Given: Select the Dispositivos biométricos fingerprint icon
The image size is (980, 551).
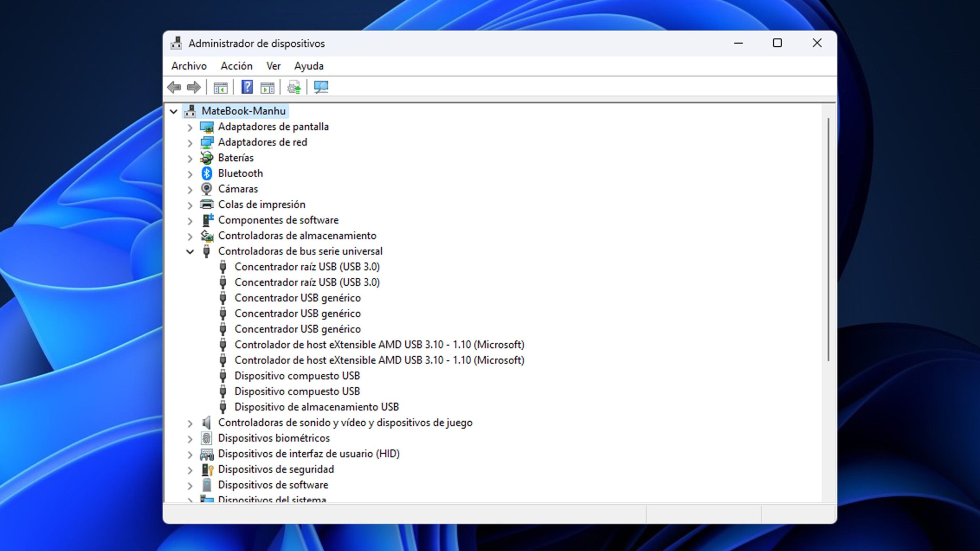Looking at the screenshot, I should 207,438.
